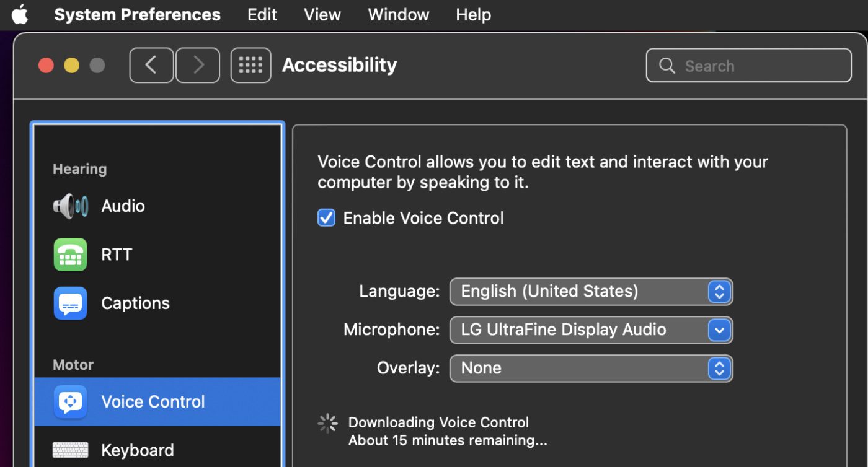Open the Overlay dropdown set to None
This screenshot has width=868, height=467.
(591, 369)
